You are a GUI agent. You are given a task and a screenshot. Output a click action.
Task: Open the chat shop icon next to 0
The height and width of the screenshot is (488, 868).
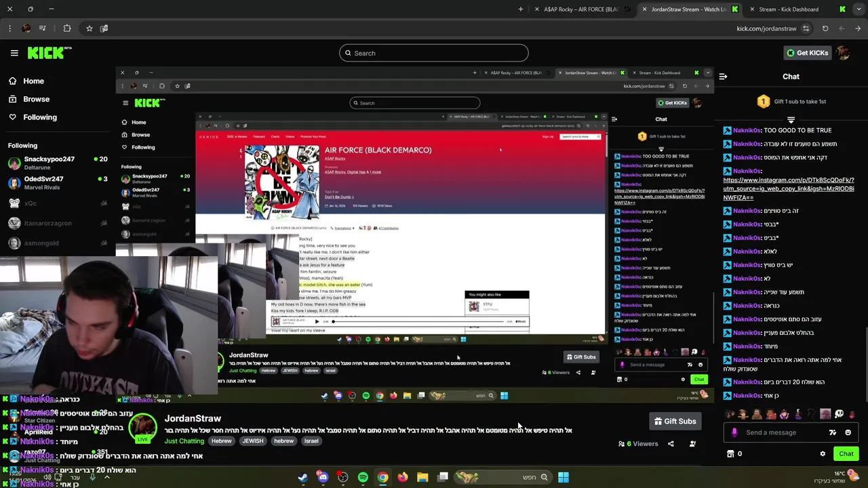tap(730, 453)
